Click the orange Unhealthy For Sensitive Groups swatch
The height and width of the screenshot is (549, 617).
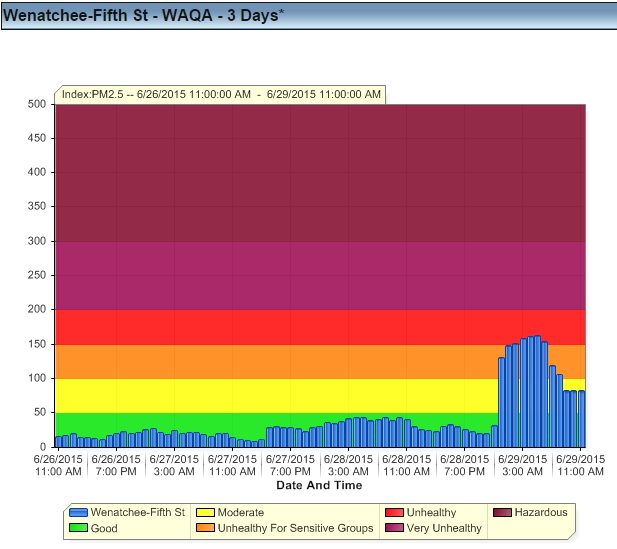pos(205,528)
